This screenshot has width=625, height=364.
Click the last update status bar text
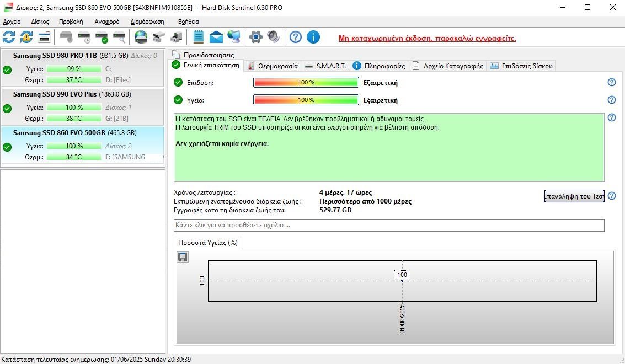[96, 360]
